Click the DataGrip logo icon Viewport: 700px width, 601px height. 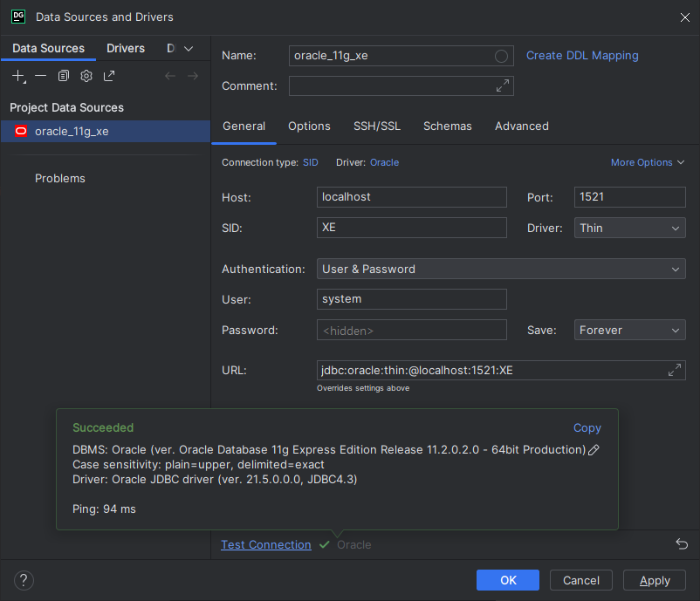click(18, 17)
